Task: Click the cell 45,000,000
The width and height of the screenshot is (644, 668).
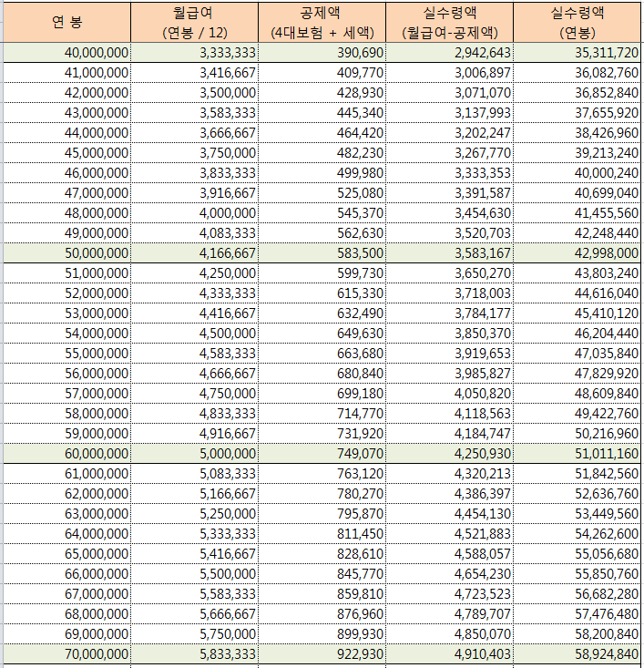Action: tap(66, 153)
